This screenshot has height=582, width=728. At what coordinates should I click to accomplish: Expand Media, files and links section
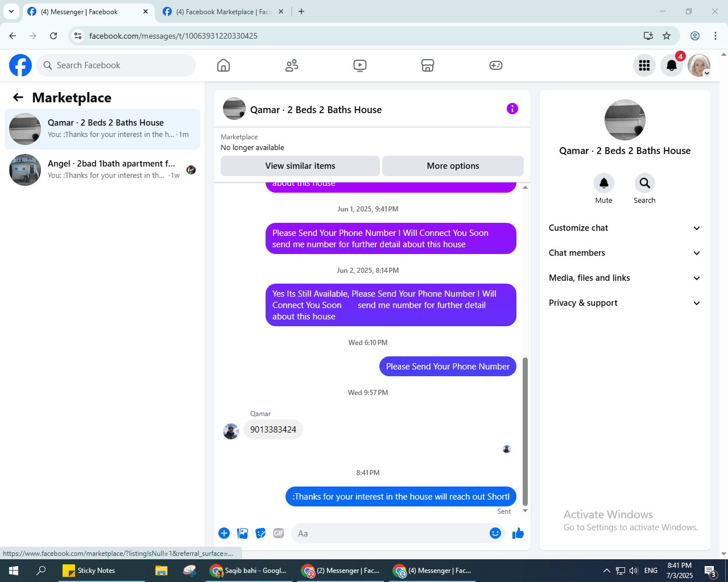point(624,278)
